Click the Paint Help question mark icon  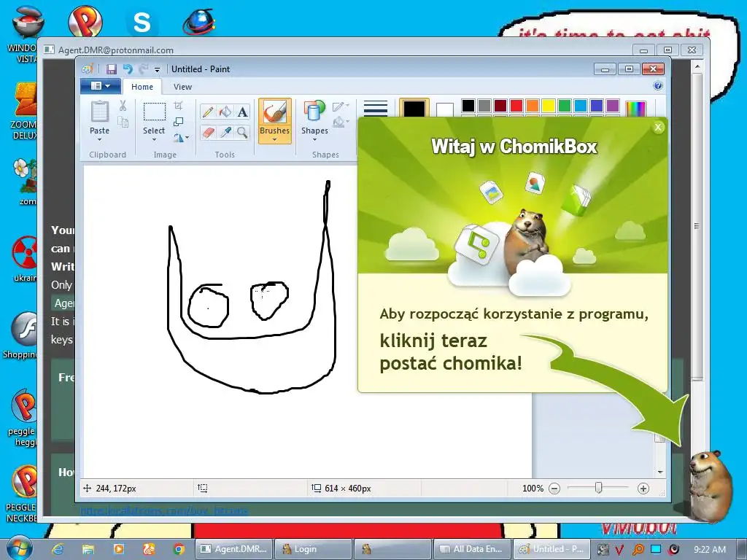[x=658, y=86]
